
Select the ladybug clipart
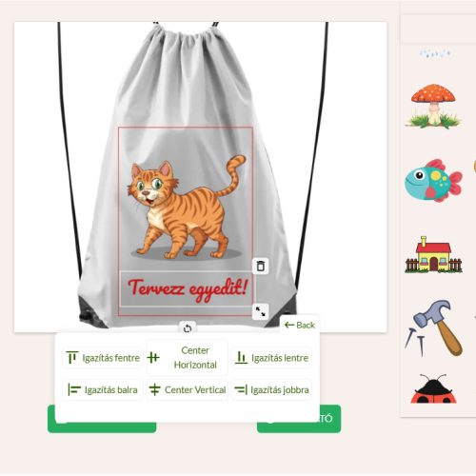[x=433, y=388]
